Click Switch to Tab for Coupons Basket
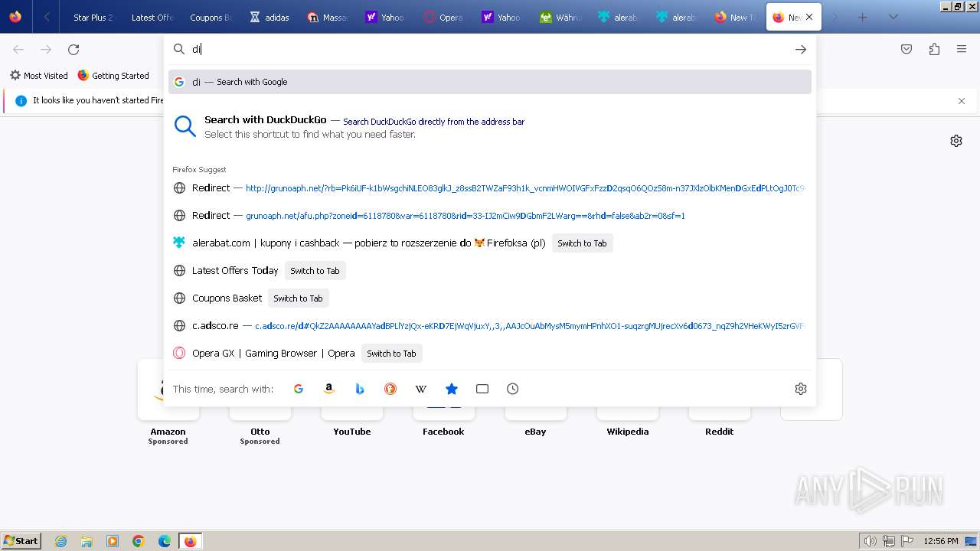 [x=298, y=298]
